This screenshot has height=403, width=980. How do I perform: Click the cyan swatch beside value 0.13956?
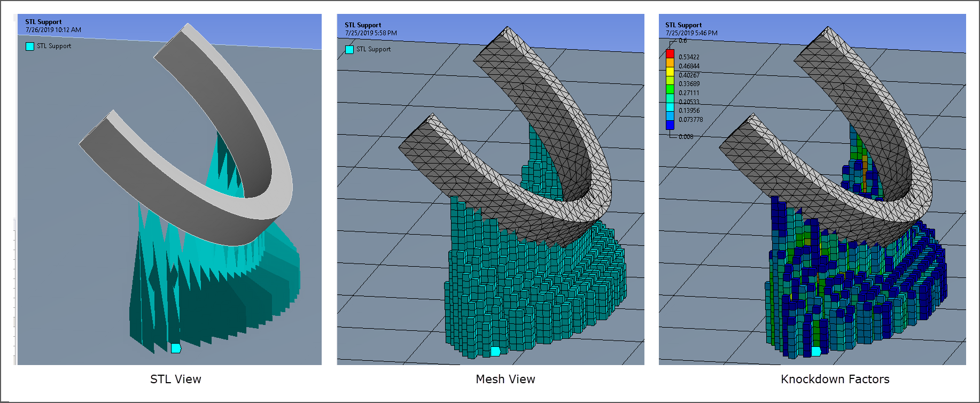[x=670, y=107]
